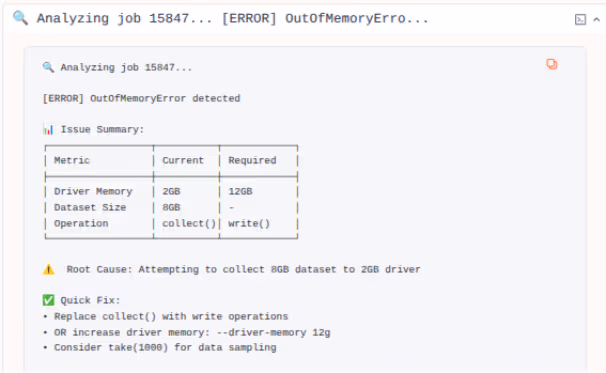Image resolution: width=606 pixels, height=373 pixels.
Task: Open the terminal icon at top right
Action: point(580,19)
